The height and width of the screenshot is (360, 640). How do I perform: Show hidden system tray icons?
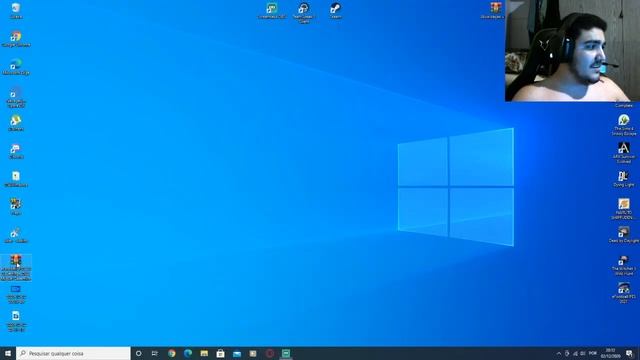click(559, 353)
